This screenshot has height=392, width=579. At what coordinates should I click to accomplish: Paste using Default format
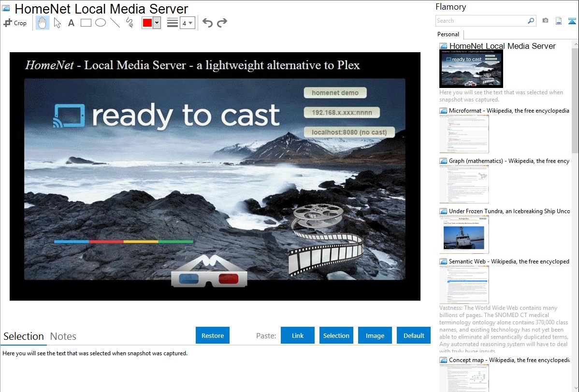tap(414, 335)
